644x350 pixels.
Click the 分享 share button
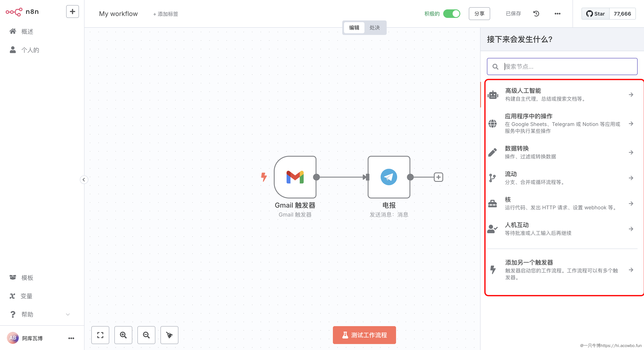tap(479, 14)
